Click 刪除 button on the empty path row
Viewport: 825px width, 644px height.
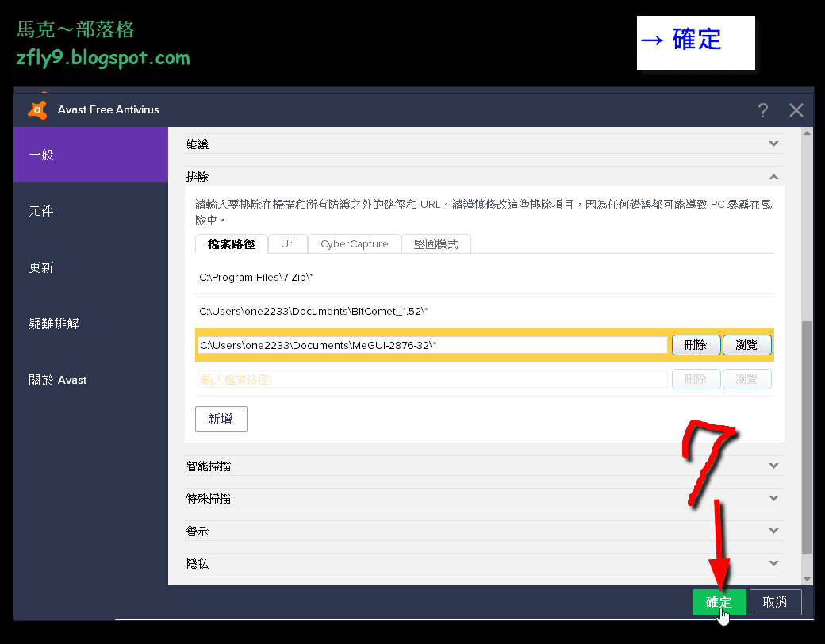[x=696, y=379]
